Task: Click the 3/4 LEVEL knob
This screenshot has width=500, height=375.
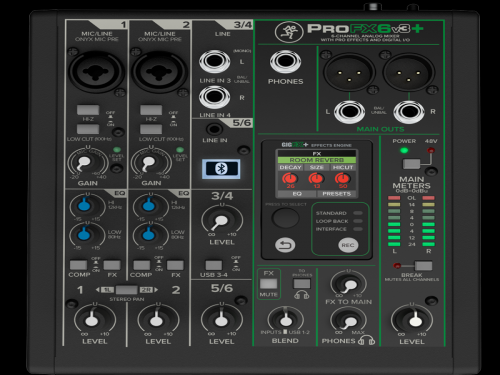Action: click(x=220, y=220)
